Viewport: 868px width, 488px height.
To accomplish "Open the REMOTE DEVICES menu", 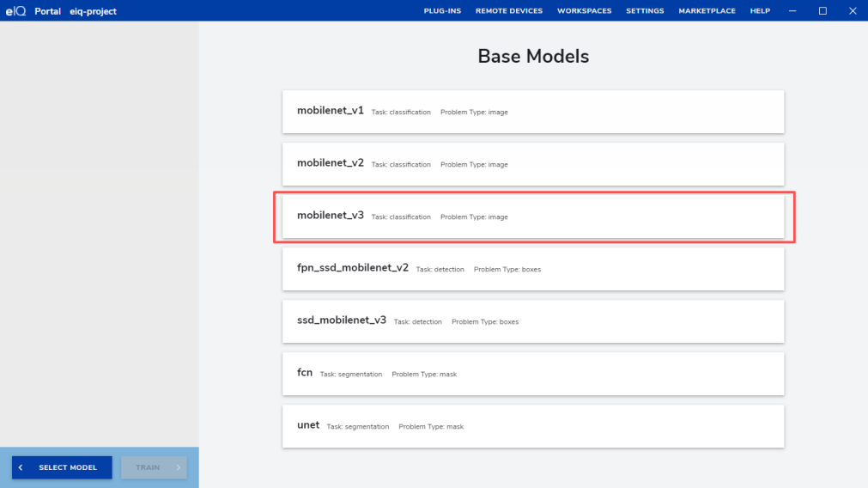I will coord(509,11).
